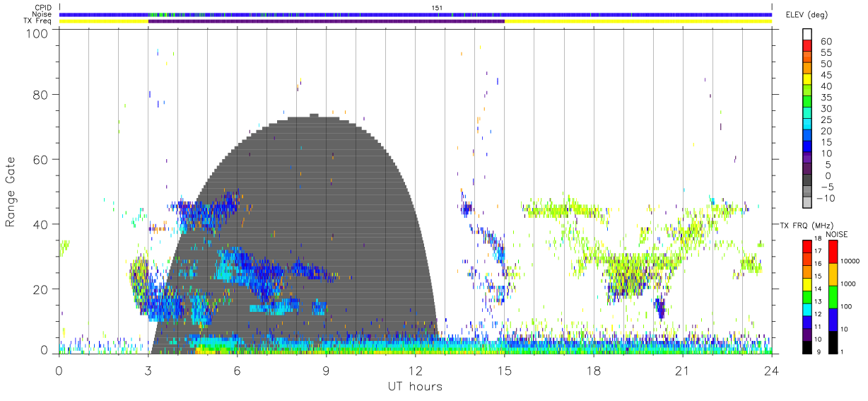This screenshot has height=401, width=868.
Task: Click the purple segment of the TX Freq bar
Action: [326, 21]
